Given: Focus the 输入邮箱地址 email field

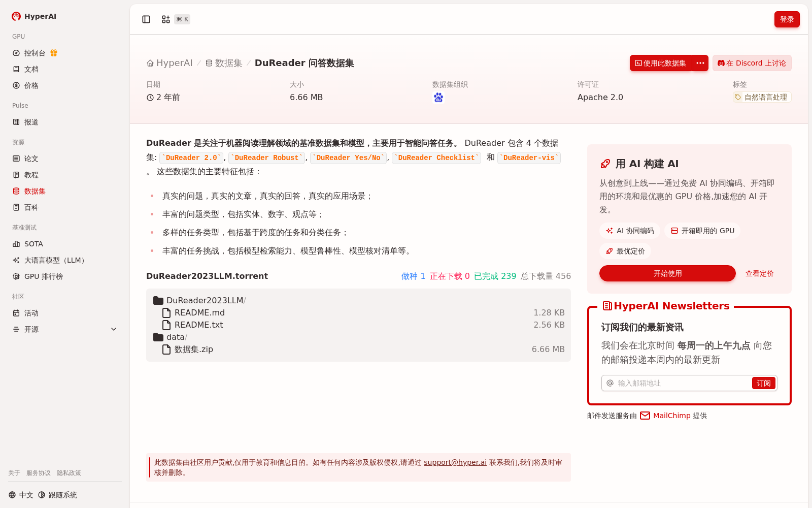Looking at the screenshot, I should coord(682,383).
